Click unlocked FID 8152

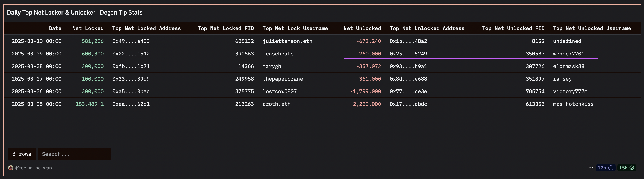(538, 41)
